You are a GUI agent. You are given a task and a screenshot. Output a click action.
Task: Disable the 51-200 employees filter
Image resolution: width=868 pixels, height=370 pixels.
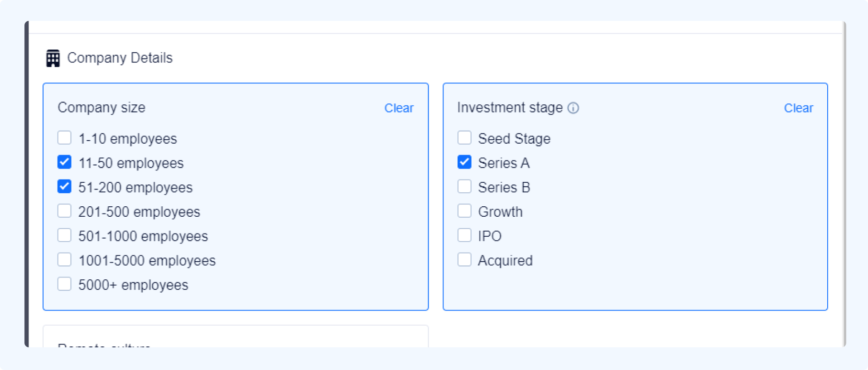[x=64, y=186]
